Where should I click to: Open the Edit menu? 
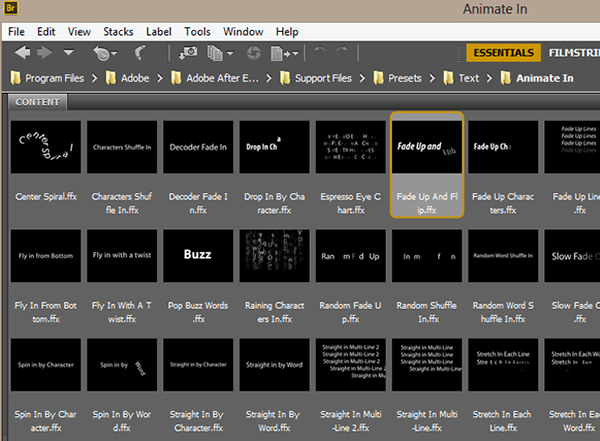(46, 31)
